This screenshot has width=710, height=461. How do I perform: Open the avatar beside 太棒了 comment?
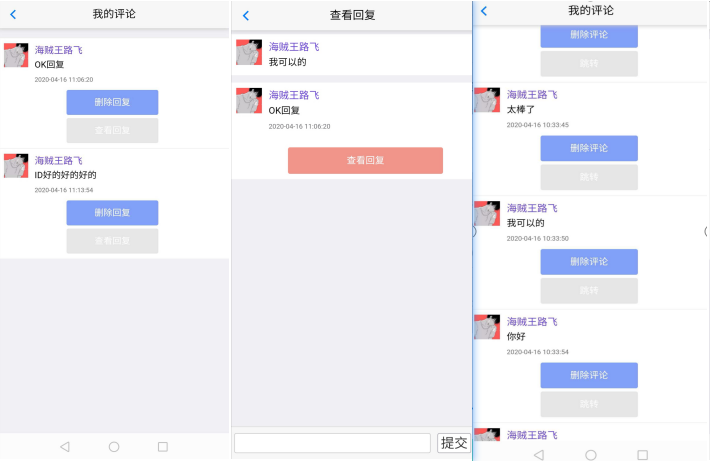click(x=487, y=100)
